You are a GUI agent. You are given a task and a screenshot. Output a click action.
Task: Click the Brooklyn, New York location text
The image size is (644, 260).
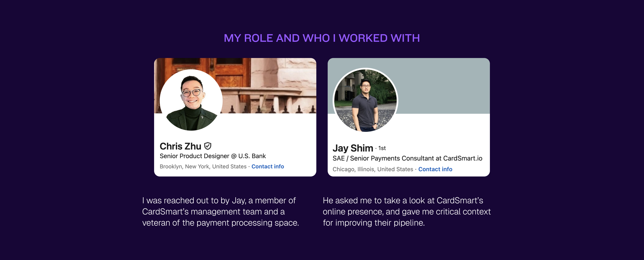pyautogui.click(x=203, y=167)
